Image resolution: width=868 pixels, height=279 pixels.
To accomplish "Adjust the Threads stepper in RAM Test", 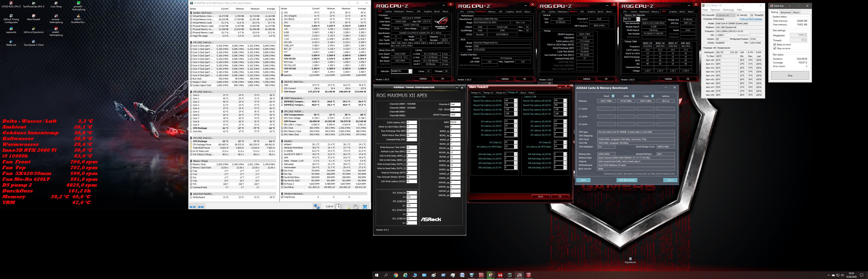I will tap(805, 40).
